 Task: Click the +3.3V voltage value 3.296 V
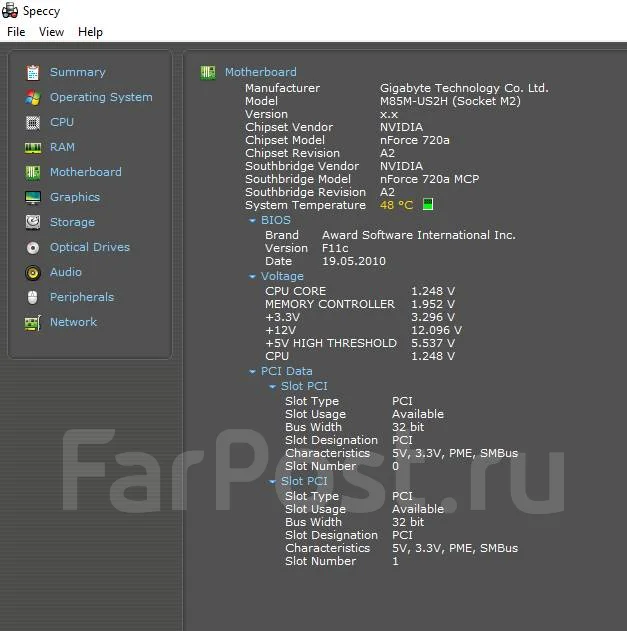433,317
